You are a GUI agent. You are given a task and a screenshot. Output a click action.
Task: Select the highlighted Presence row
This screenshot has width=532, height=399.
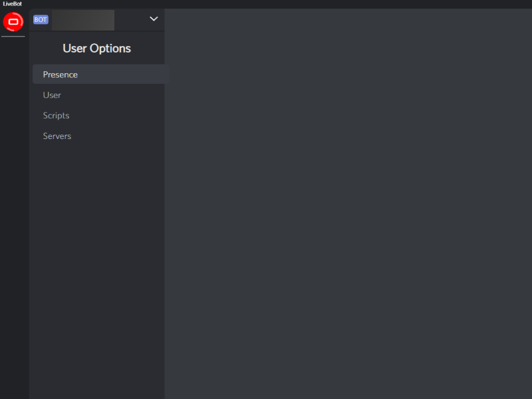(x=98, y=74)
